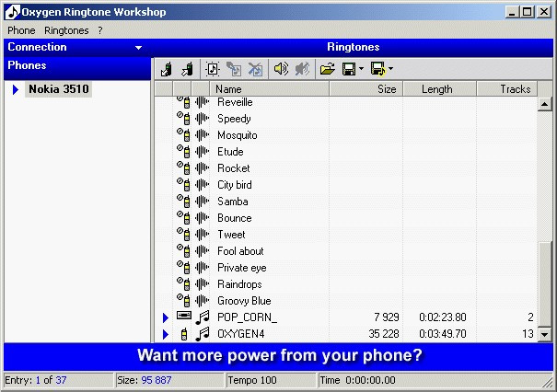
Task: Click the read ringtones from phone icon
Action: click(167, 69)
